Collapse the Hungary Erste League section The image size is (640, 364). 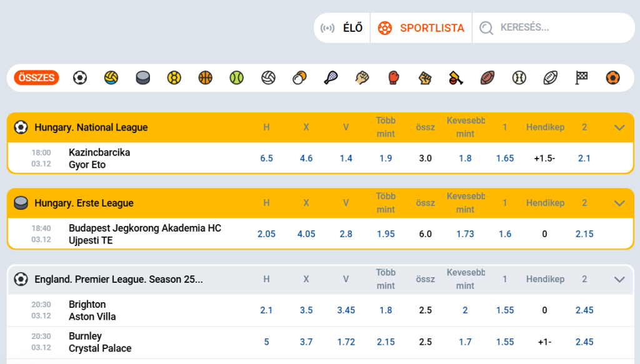pyautogui.click(x=620, y=203)
